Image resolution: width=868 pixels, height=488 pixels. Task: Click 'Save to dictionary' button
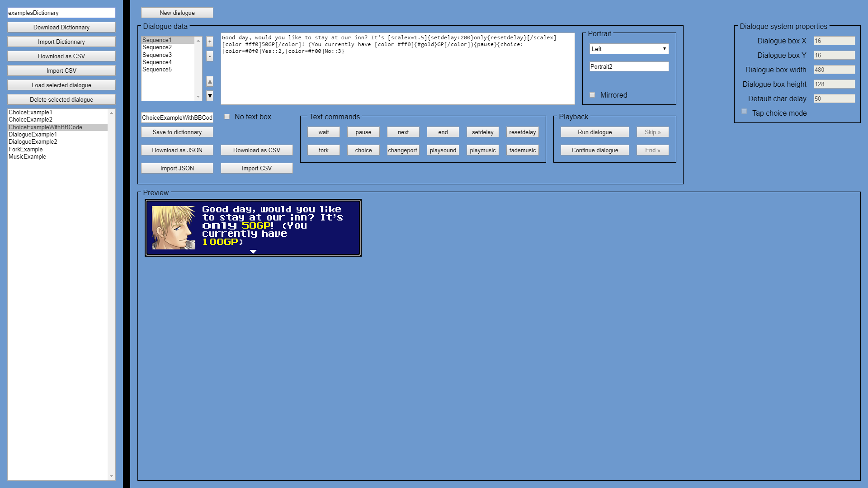[178, 131]
